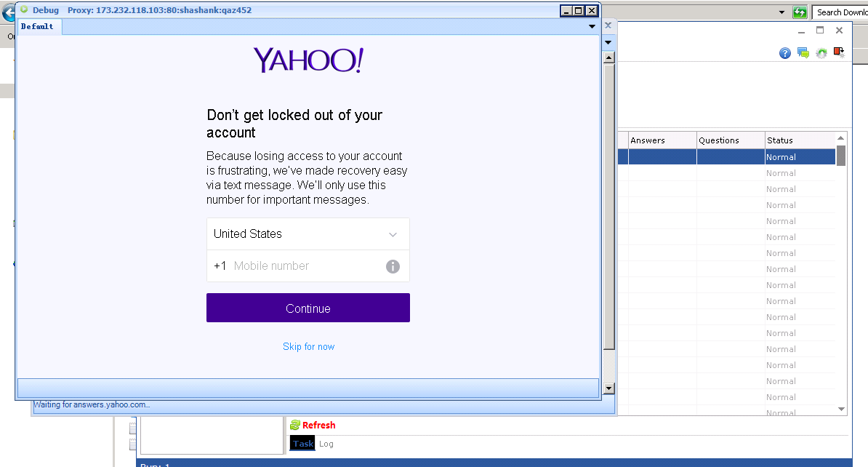Click the Yahoo logo
The image size is (868, 467).
tap(308, 61)
